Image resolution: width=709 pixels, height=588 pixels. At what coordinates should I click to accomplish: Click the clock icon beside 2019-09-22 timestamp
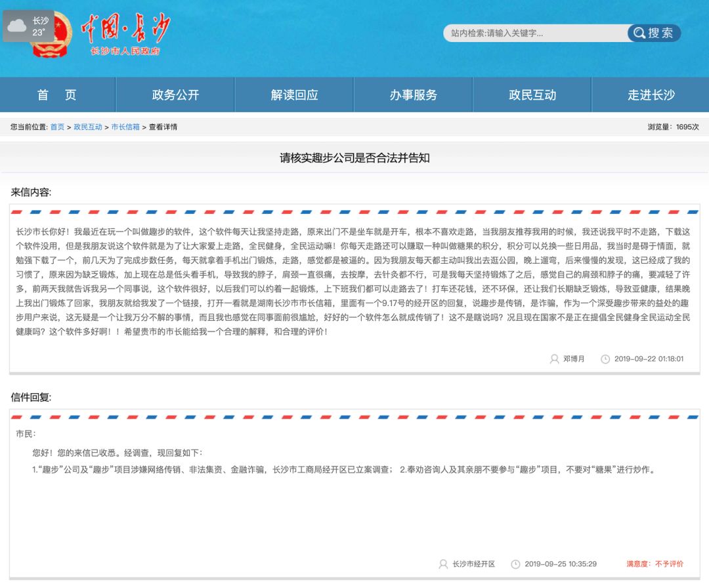[605, 359]
